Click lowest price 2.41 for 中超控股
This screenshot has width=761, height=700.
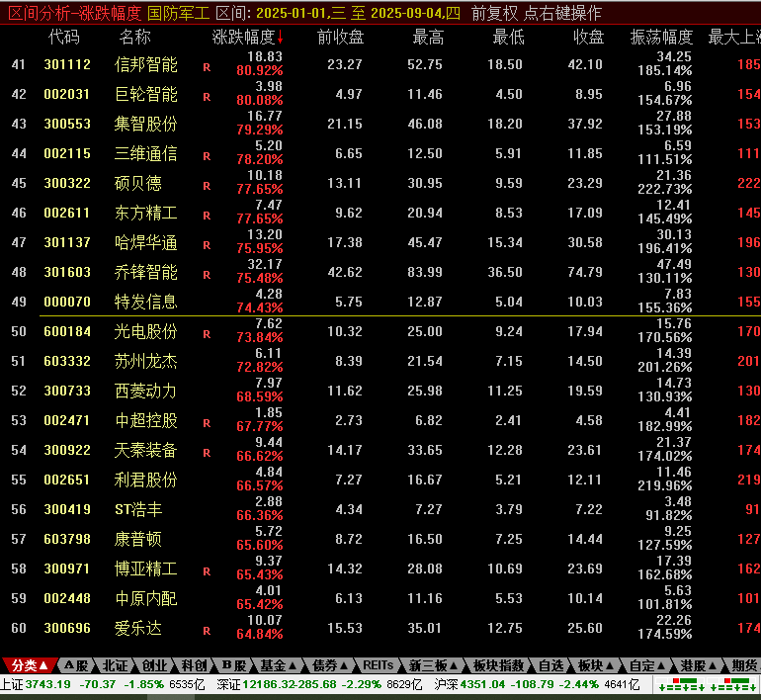(x=508, y=420)
